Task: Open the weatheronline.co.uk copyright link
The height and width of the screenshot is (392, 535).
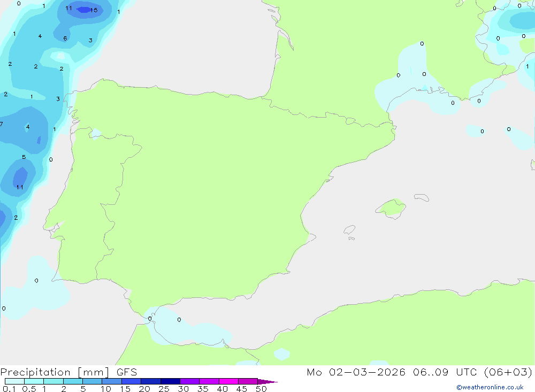Action: [x=490, y=387]
